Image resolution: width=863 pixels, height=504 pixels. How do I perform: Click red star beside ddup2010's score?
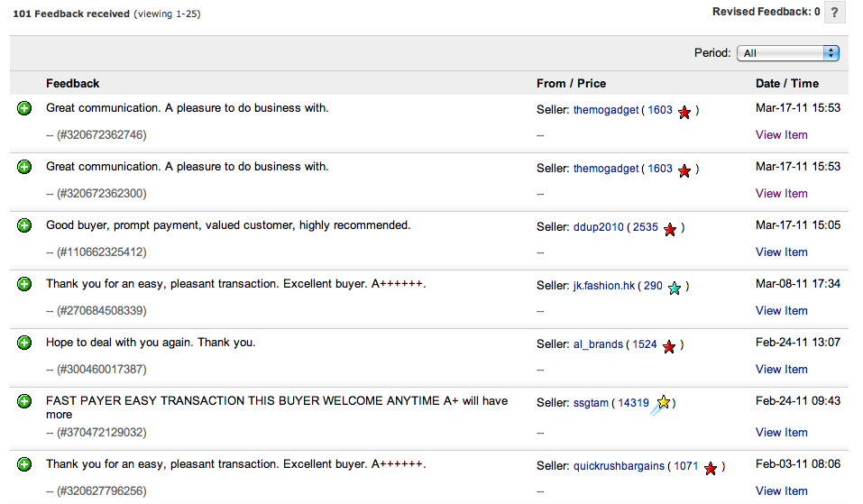(670, 229)
